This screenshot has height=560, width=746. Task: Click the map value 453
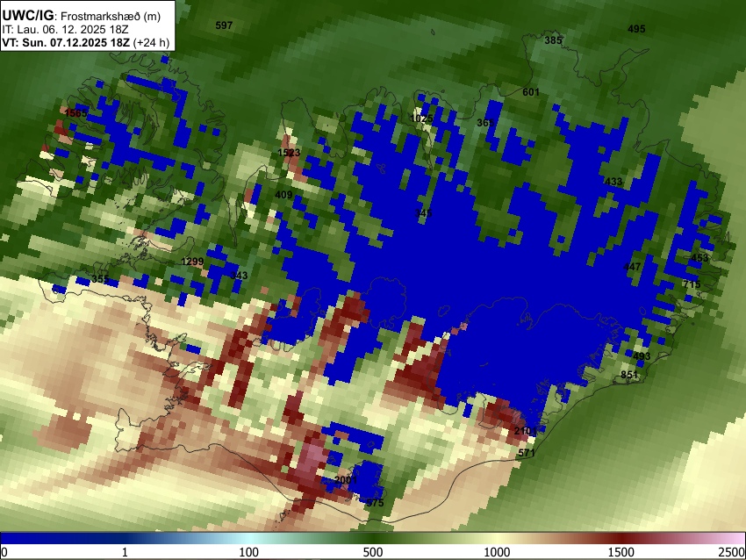(x=699, y=258)
